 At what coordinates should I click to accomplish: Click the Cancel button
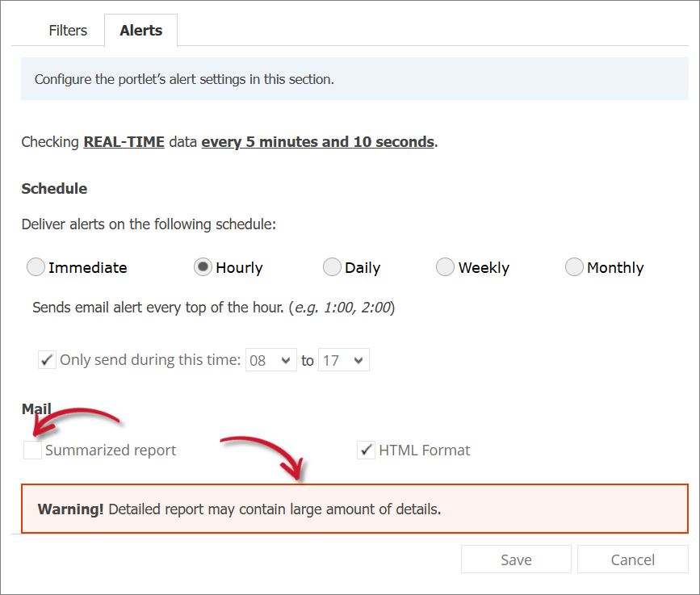(x=633, y=559)
